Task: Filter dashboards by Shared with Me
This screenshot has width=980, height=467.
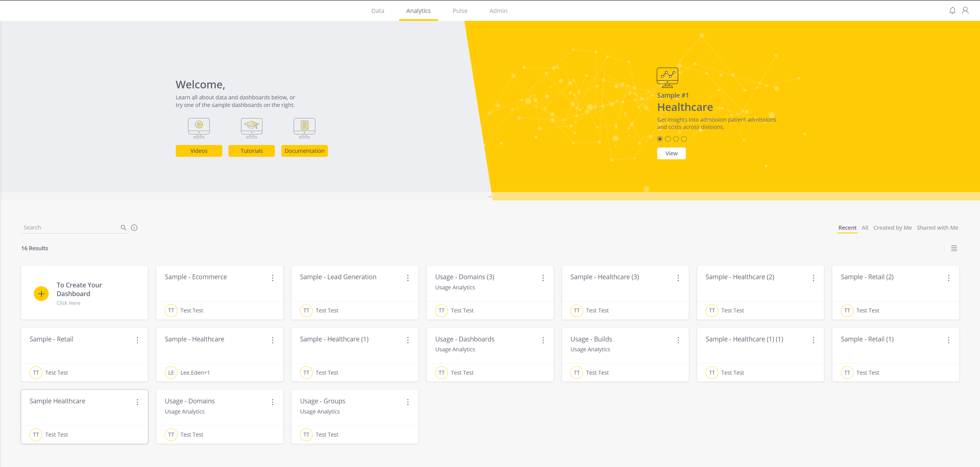Action: point(937,227)
